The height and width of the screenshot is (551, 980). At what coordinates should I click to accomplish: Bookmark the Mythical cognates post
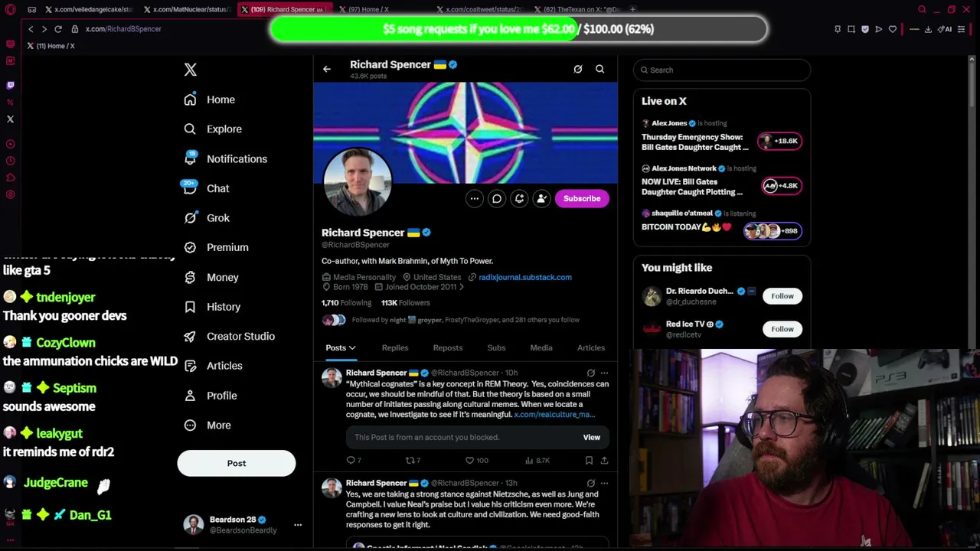pos(589,460)
